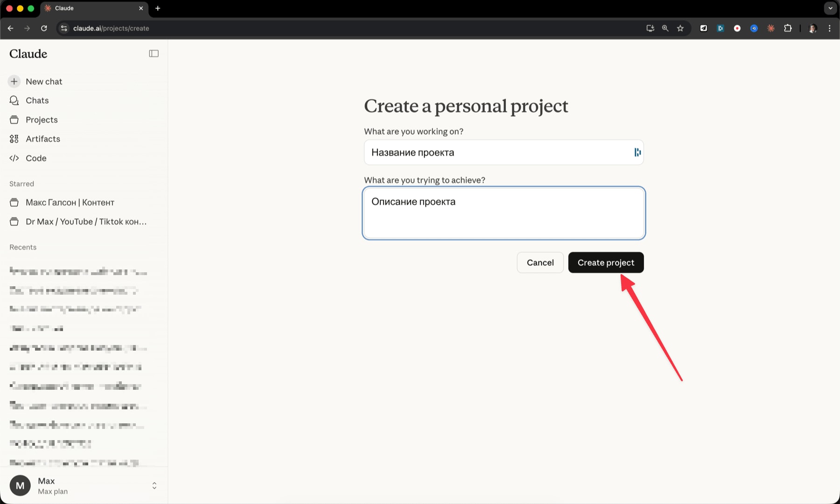840x504 pixels.
Task: Click the zoom magnifier icon in address bar
Action: tap(665, 28)
